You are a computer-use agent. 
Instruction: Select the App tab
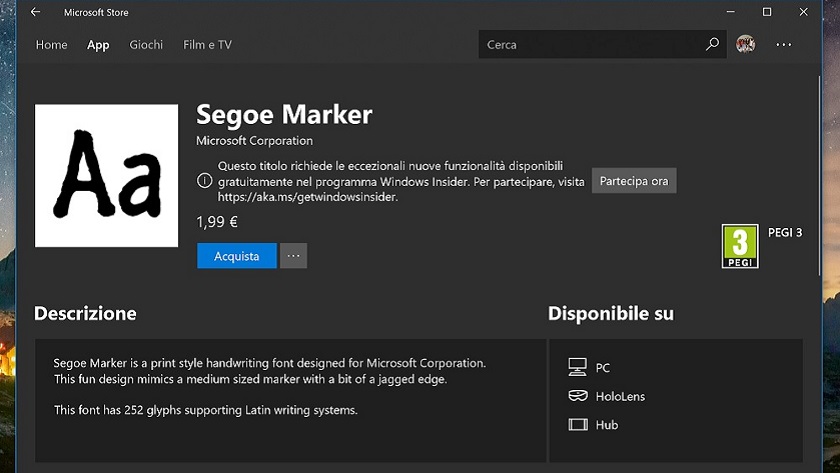pos(98,45)
